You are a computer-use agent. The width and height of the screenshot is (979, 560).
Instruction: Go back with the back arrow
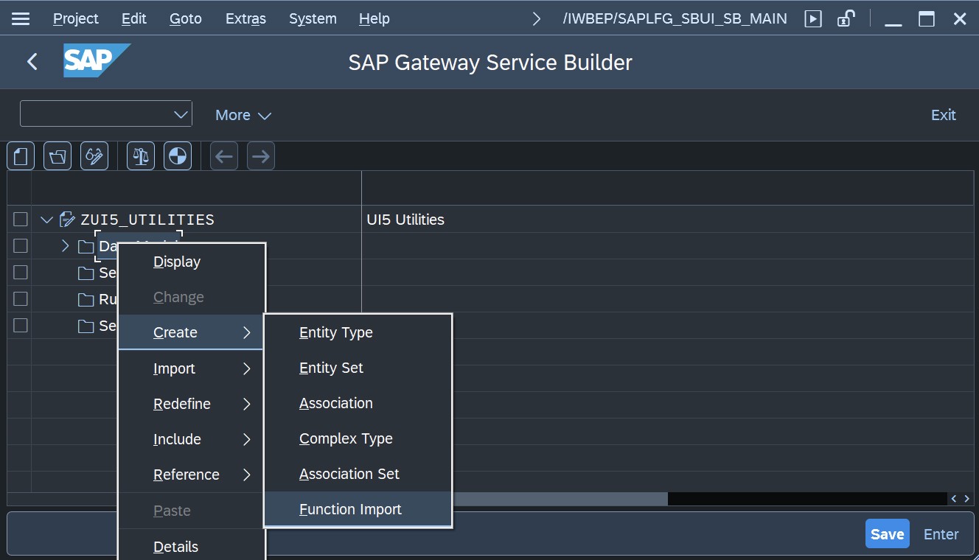(32, 61)
